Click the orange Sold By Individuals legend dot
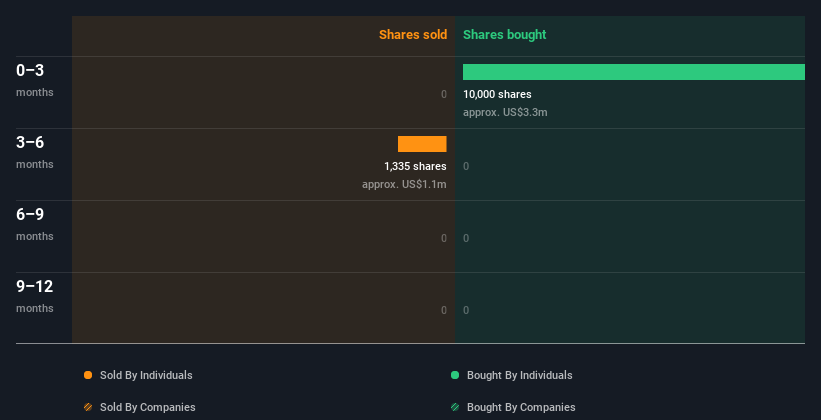Viewport: 821px width, 420px height. [x=88, y=375]
